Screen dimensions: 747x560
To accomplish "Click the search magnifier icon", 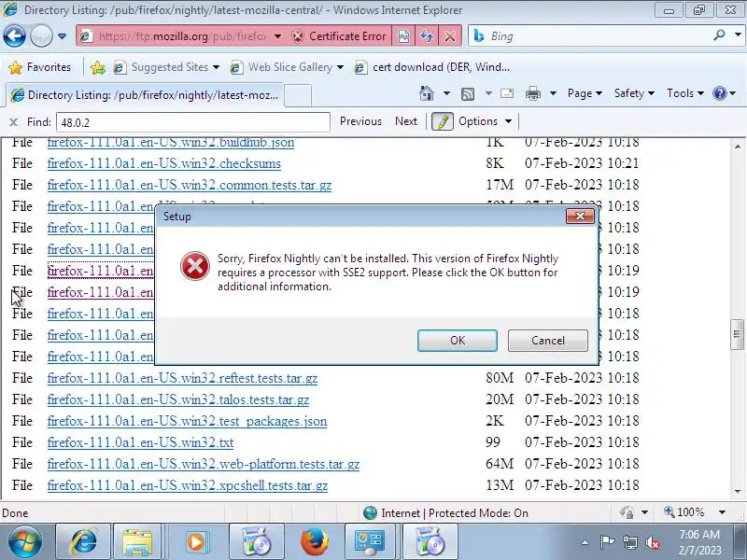I will [719, 35].
